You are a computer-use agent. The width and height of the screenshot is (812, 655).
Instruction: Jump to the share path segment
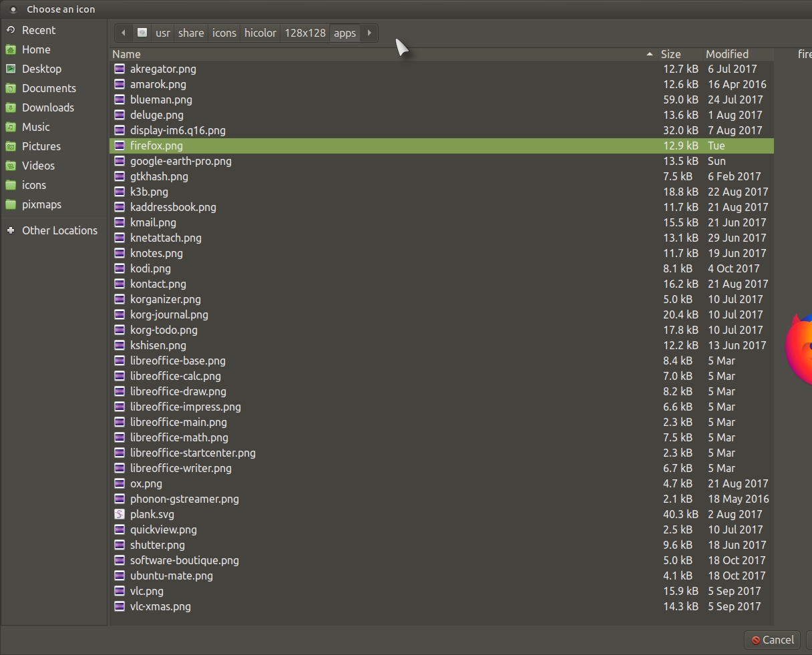(x=191, y=33)
